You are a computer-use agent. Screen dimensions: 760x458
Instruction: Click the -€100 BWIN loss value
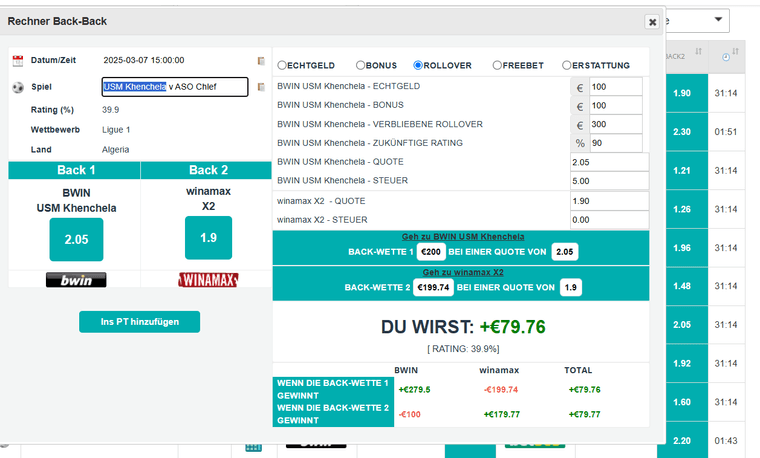(x=410, y=414)
